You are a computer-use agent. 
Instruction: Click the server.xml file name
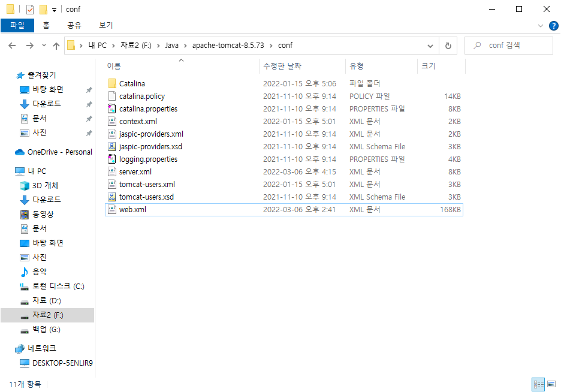(135, 171)
